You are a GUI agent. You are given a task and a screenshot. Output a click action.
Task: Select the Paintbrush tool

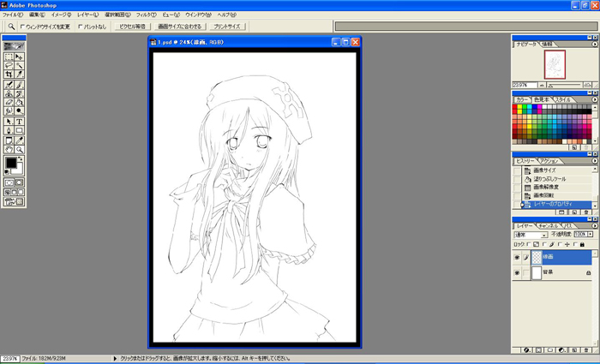point(19,85)
